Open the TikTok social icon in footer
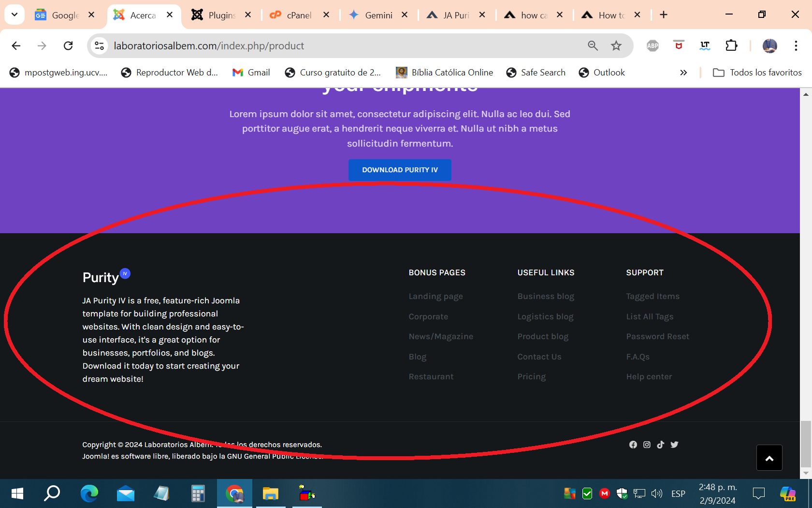812x508 pixels. click(x=661, y=445)
